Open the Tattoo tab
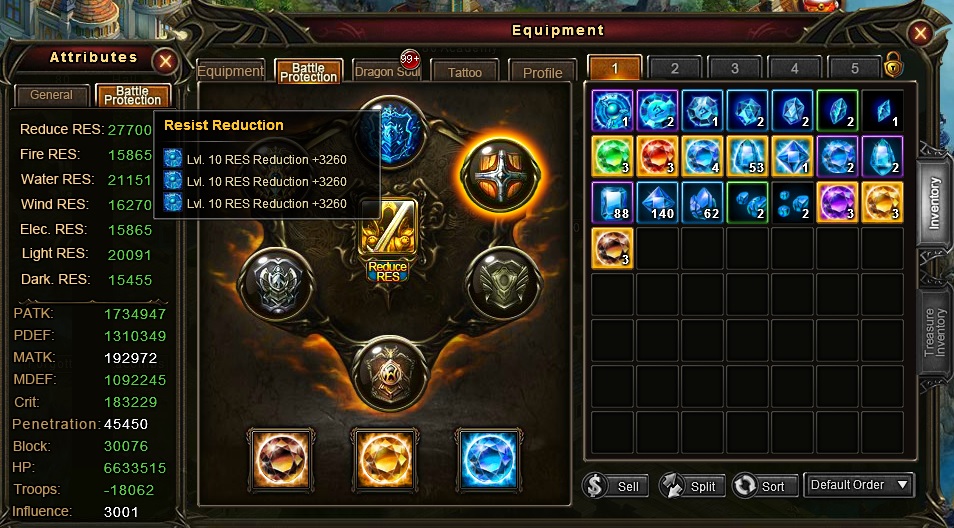 coord(464,72)
